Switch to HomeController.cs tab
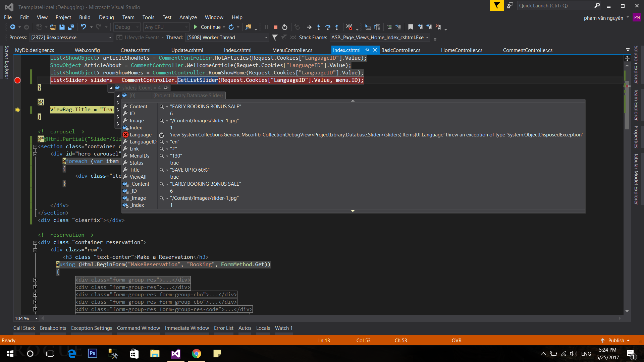The width and height of the screenshot is (644, 362). click(462, 50)
